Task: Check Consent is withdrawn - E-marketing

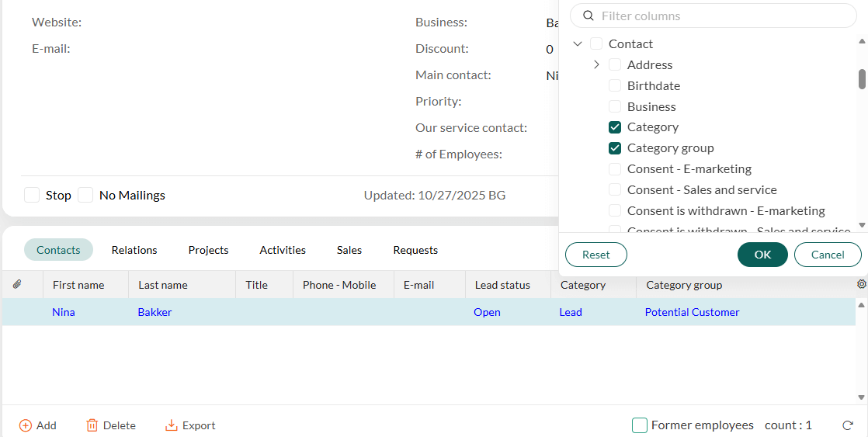Action: point(614,211)
